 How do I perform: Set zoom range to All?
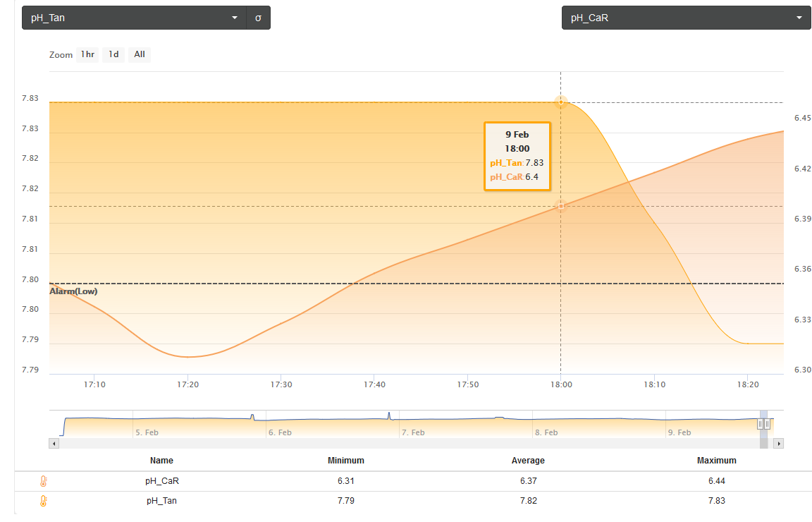click(140, 54)
